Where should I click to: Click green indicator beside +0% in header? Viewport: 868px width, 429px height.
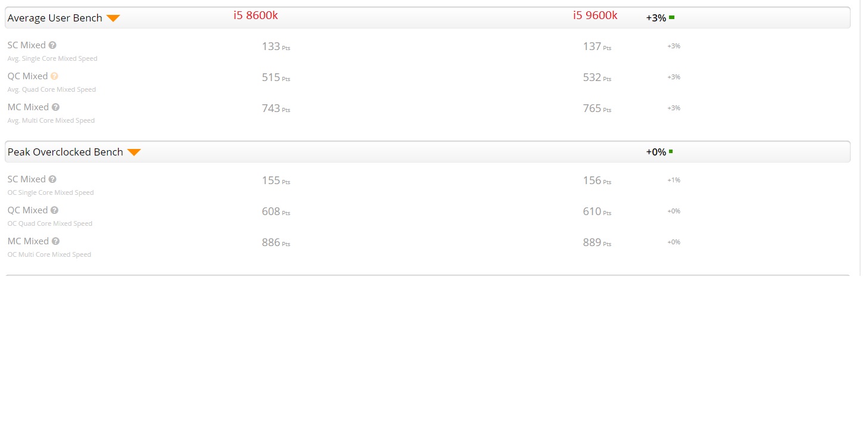(x=671, y=151)
